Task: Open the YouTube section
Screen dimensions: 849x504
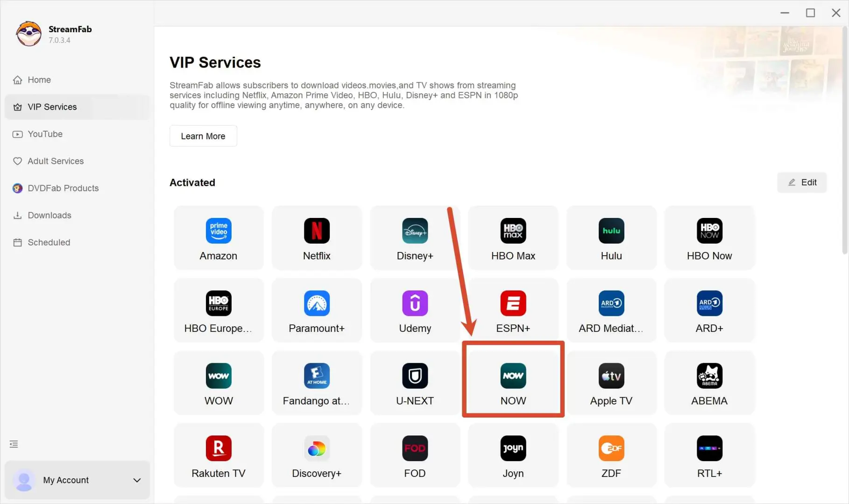Action: [77, 134]
